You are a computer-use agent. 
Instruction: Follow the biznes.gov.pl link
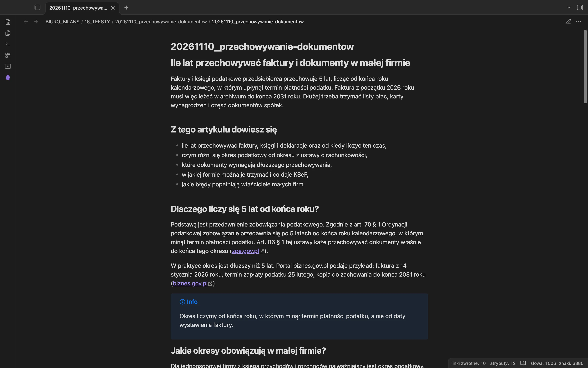tap(190, 283)
